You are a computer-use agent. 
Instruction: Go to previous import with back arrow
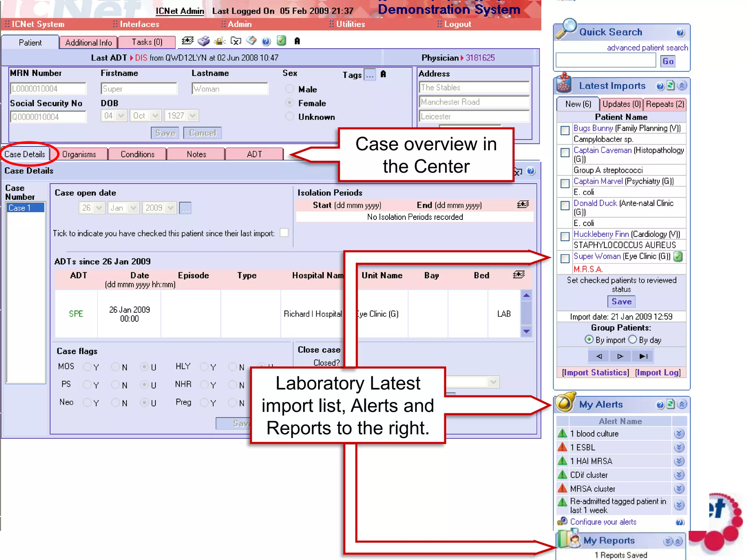pyautogui.click(x=599, y=356)
